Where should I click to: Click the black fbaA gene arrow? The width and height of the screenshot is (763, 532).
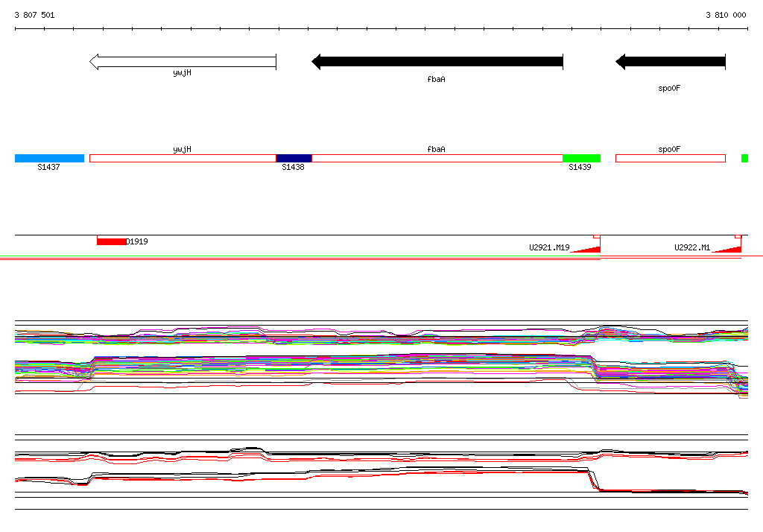pyautogui.click(x=437, y=62)
